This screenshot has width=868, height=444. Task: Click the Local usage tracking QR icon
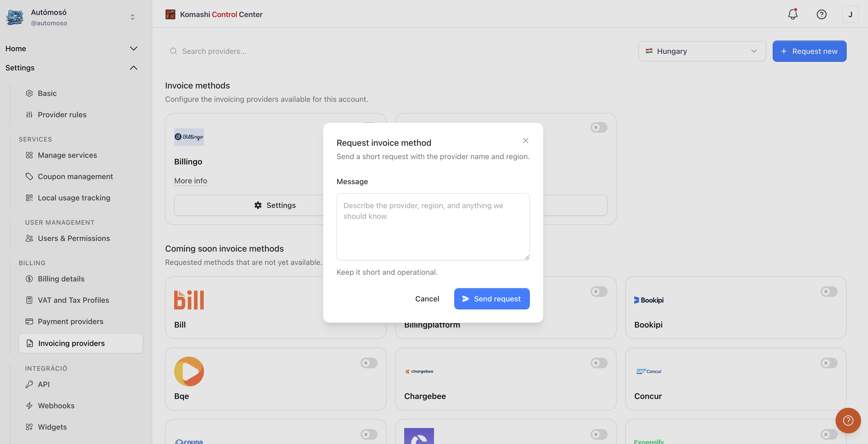pyautogui.click(x=29, y=198)
